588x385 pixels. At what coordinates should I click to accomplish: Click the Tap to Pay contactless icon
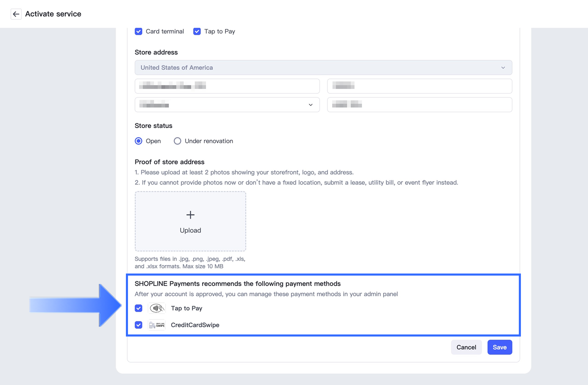[x=157, y=308]
